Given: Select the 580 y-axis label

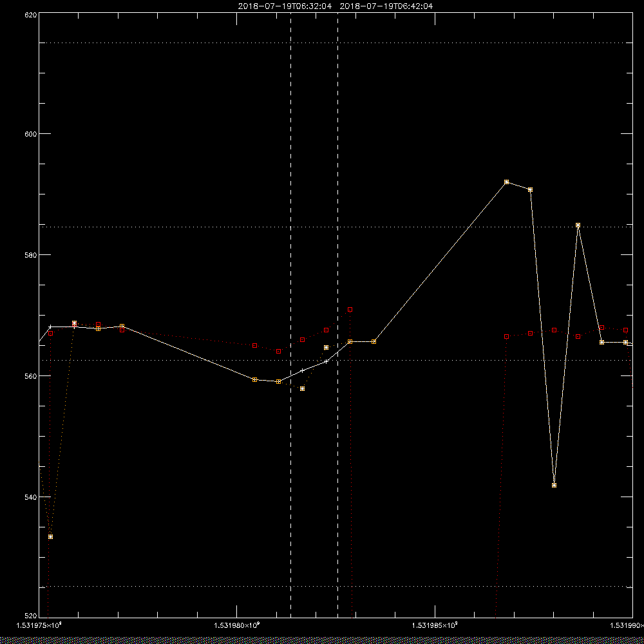Looking at the screenshot, I should pos(31,254).
